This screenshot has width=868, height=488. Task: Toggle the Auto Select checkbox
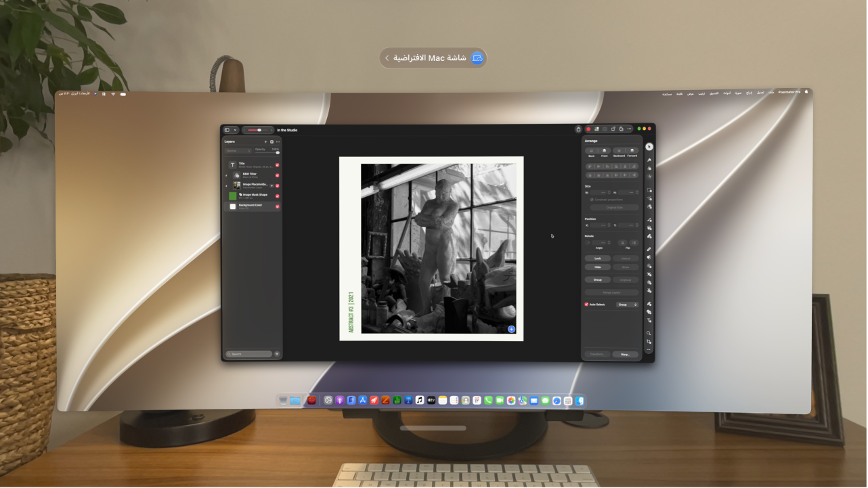click(586, 305)
